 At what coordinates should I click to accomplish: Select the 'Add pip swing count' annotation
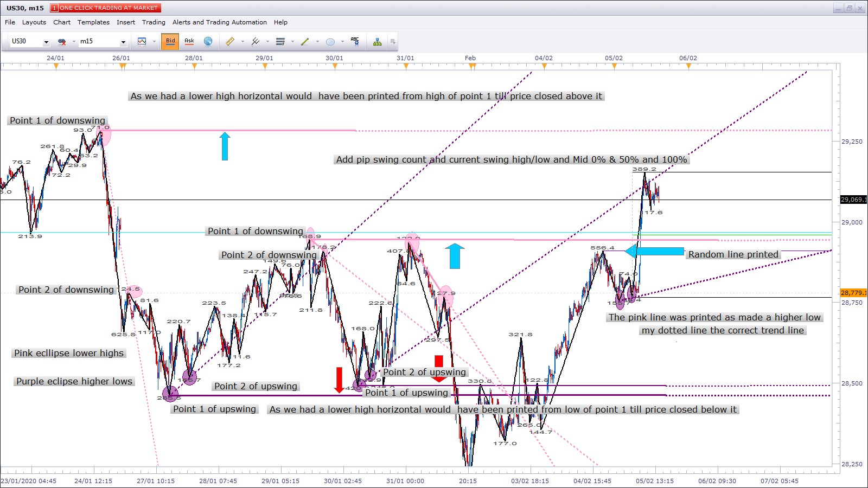point(512,159)
